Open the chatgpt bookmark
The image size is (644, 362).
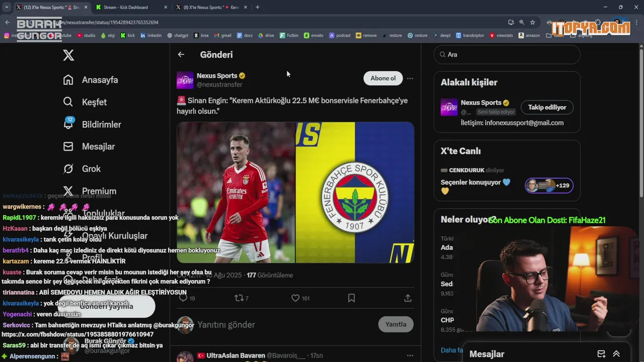click(x=178, y=36)
